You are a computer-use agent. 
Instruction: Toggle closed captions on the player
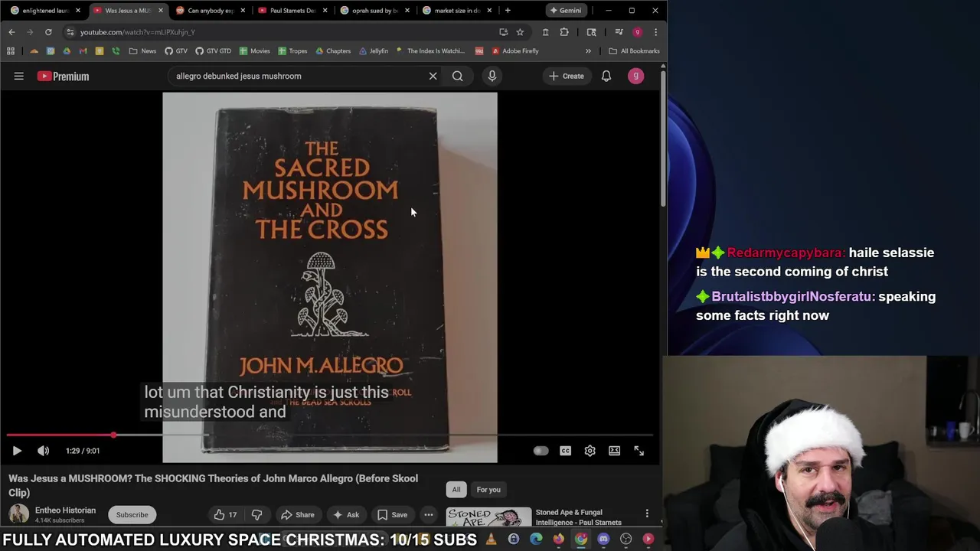[x=565, y=451]
